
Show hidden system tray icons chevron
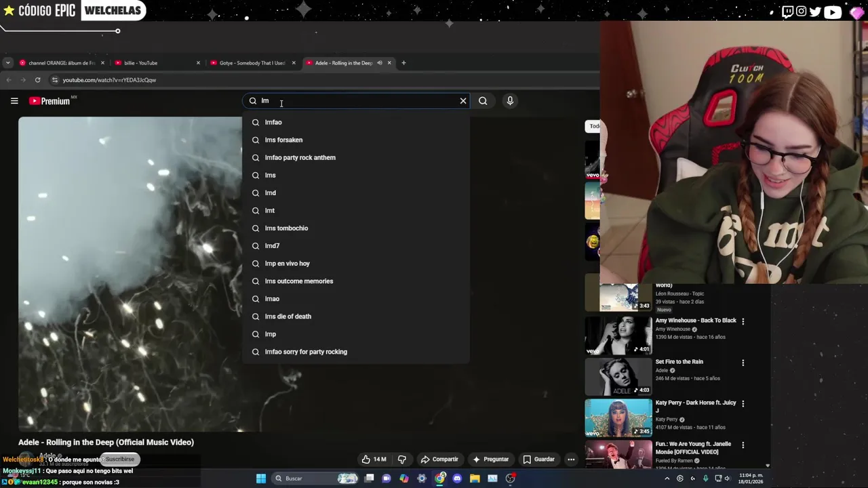667,479
